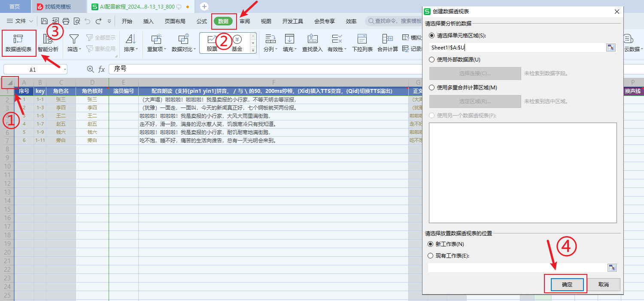Click the select-all corner of the sheet
644x301 pixels.
point(10,83)
